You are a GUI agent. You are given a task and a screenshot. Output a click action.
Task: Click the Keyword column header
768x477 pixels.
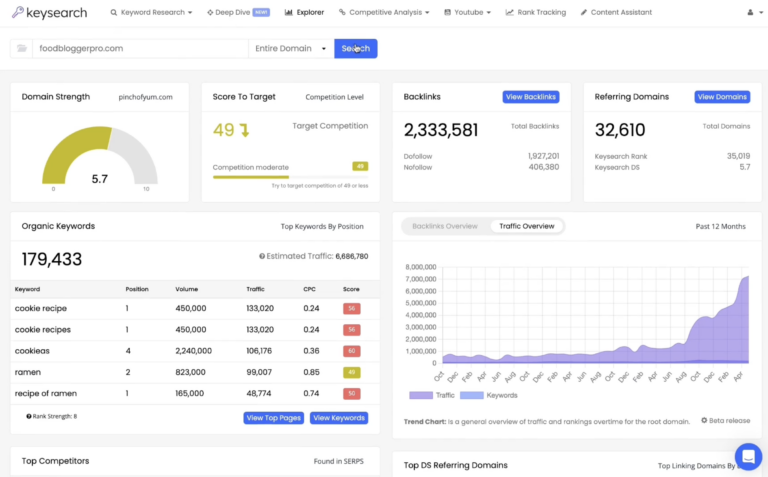point(27,289)
